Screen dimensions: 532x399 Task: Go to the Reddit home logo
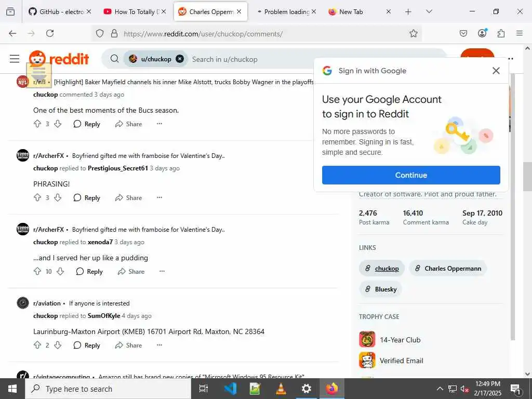coord(59,59)
